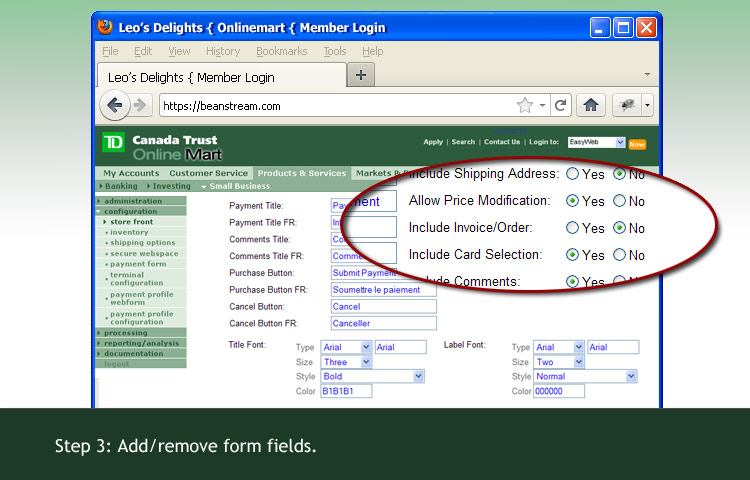Image resolution: width=750 pixels, height=480 pixels.
Task: Open the File menu
Action: click(x=110, y=51)
